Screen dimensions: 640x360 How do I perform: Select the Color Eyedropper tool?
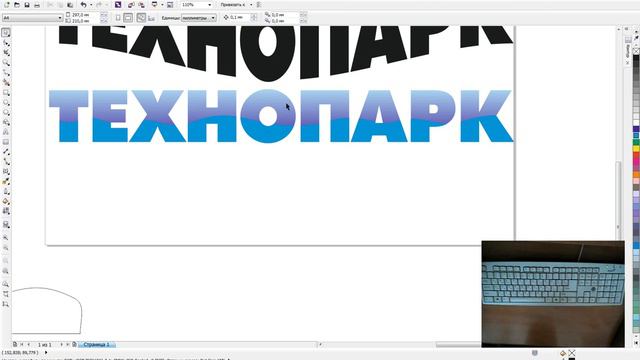click(6, 182)
